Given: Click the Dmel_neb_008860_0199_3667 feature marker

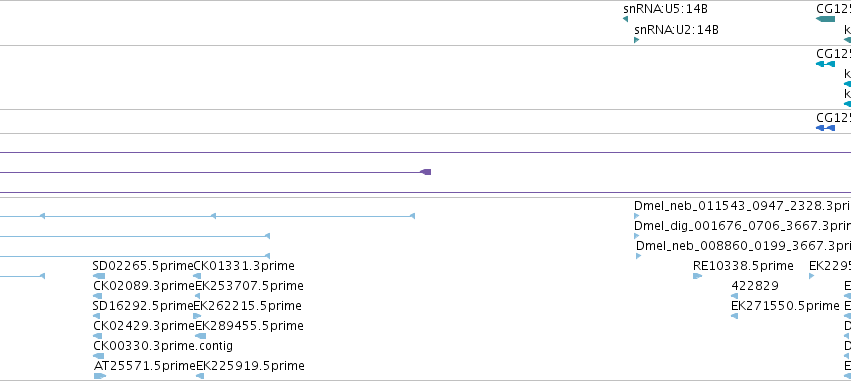Looking at the screenshot, I should [x=639, y=256].
